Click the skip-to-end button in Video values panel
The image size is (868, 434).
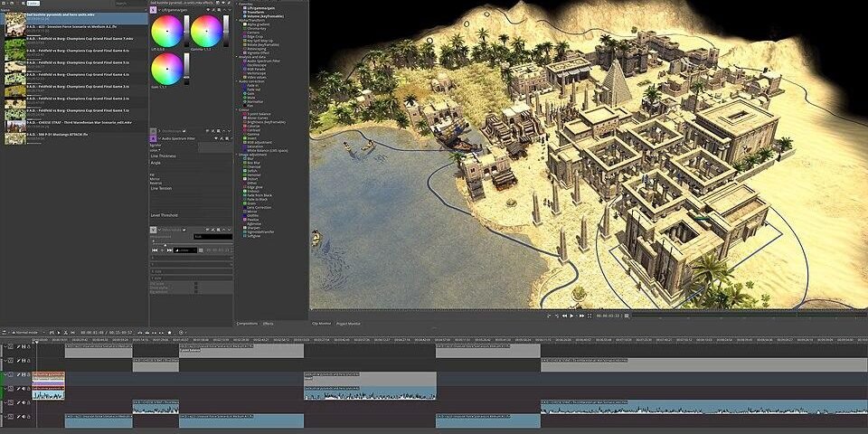pyautogui.click(x=167, y=250)
